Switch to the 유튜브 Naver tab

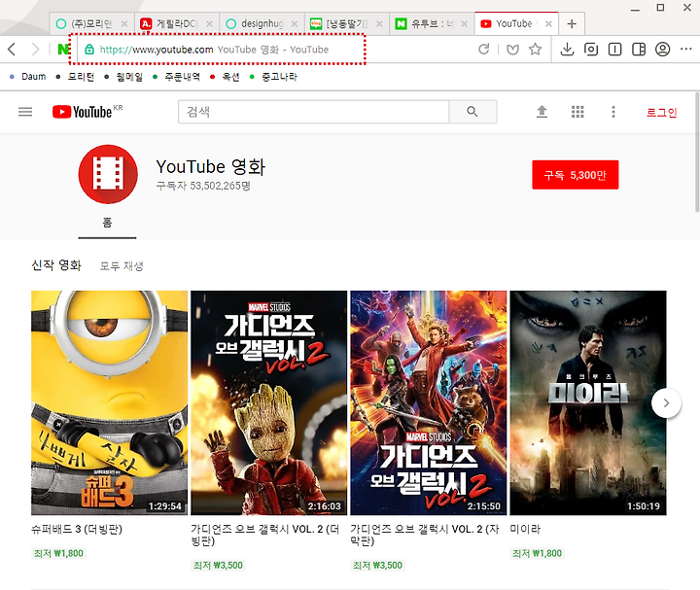pos(432,23)
